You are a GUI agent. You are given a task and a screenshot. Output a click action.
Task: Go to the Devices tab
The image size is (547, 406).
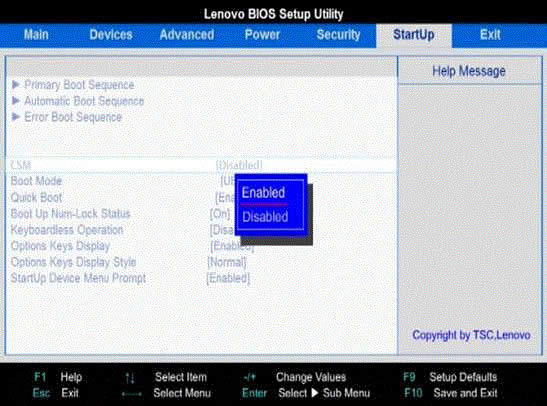coord(111,35)
